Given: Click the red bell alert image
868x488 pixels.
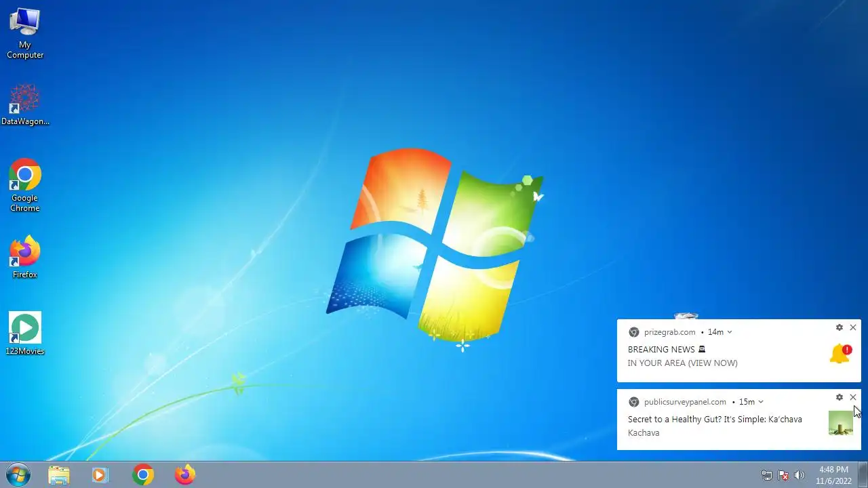Looking at the screenshot, I should click(841, 354).
